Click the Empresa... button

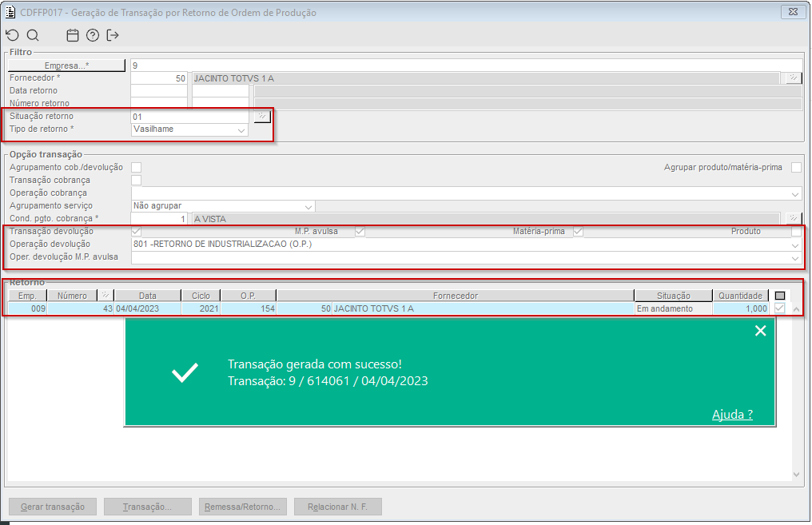[66, 66]
